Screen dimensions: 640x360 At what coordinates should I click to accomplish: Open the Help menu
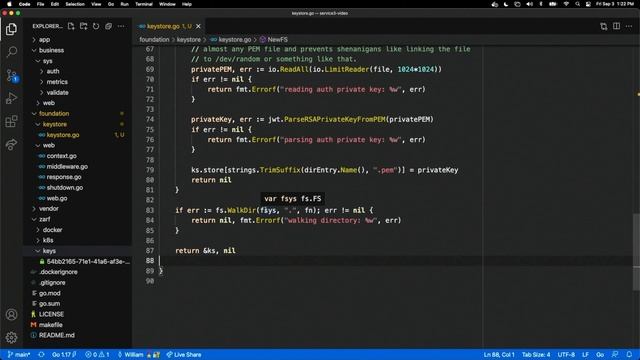(x=187, y=4)
